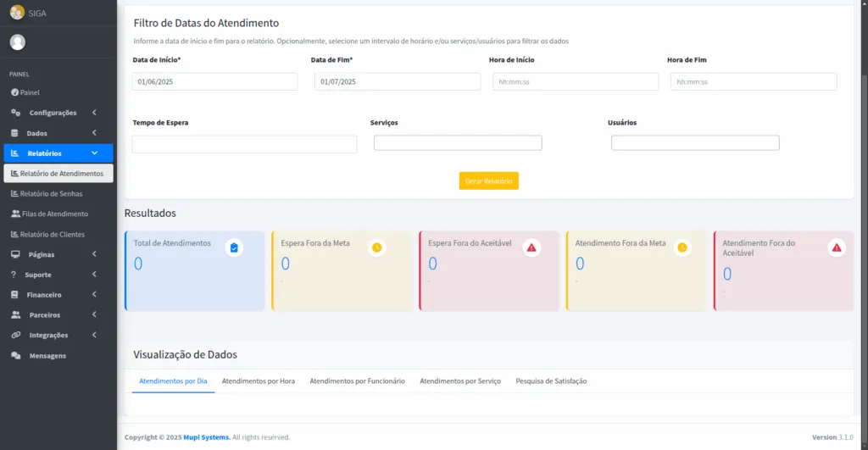Click the clock icon on Espera Fora da Meta
This screenshot has width=868, height=450.
coord(377,247)
